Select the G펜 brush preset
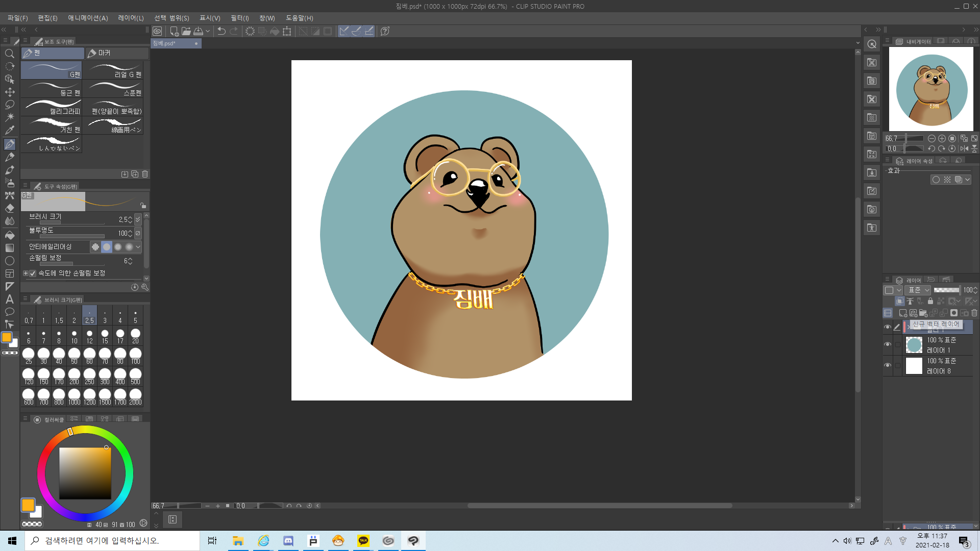This screenshot has height=551, width=980. 51,69
